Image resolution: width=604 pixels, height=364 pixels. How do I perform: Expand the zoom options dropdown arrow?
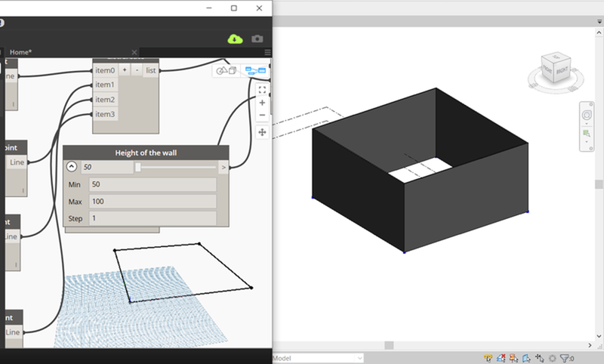[587, 142]
